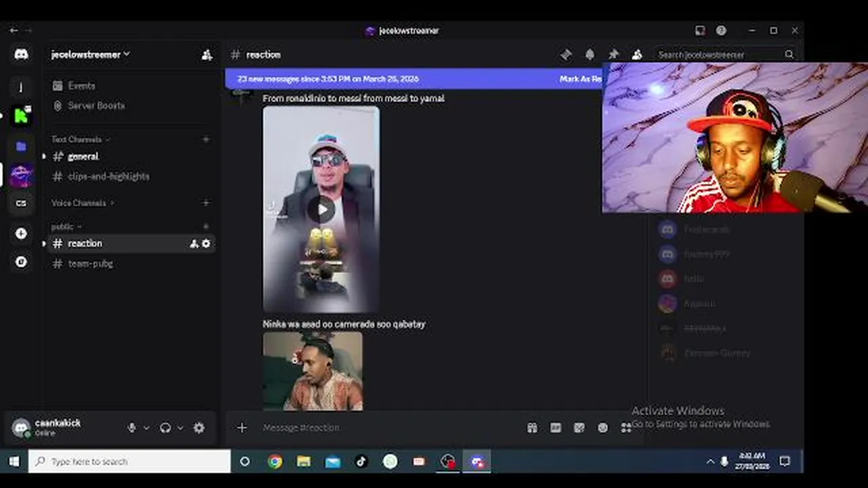Click search magnifier icon in Discord search
This screenshot has height=488, width=868.
pyautogui.click(x=789, y=55)
